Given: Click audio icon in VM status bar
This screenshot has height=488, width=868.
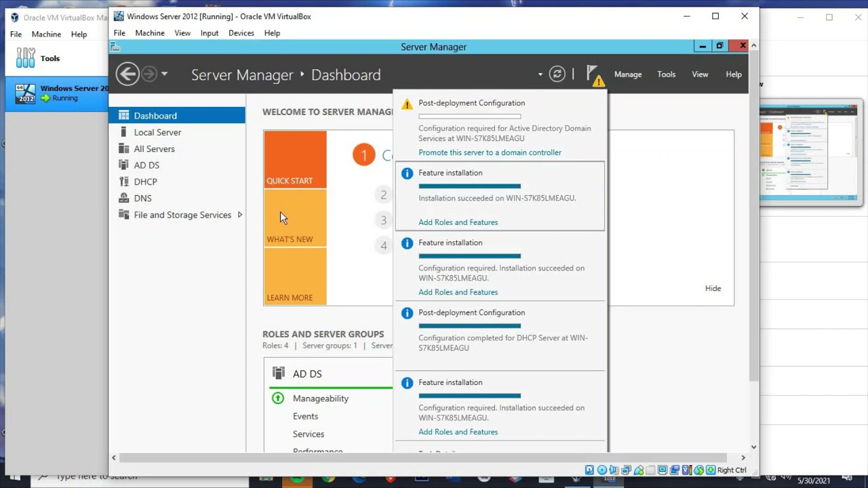Looking at the screenshot, I should (x=614, y=470).
